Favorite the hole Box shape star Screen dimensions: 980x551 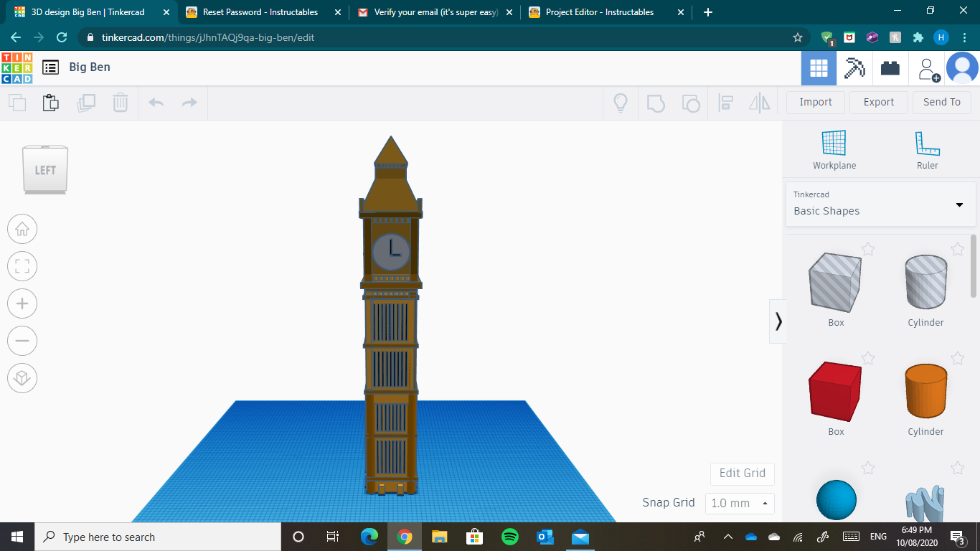pyautogui.click(x=868, y=249)
